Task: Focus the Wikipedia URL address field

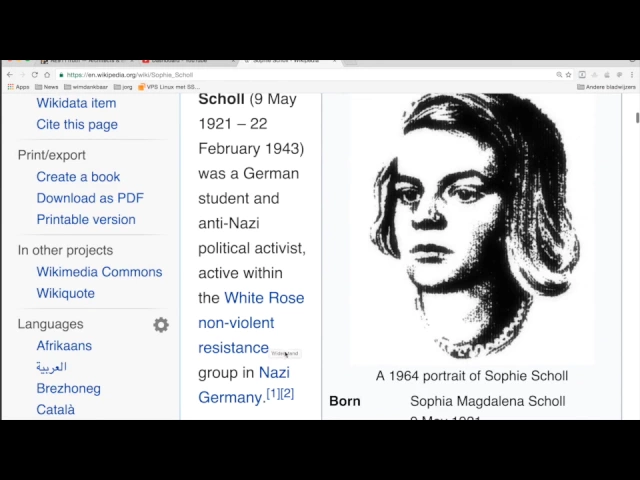Action: 306,75
